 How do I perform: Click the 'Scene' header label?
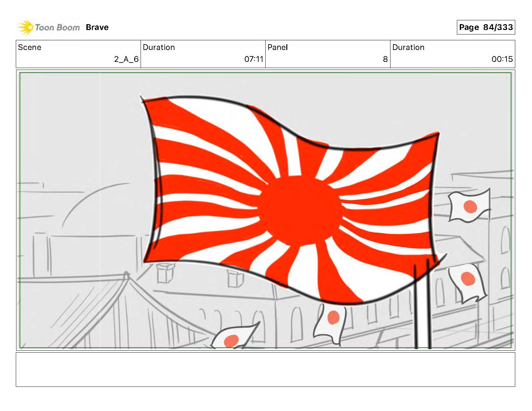pos(30,47)
